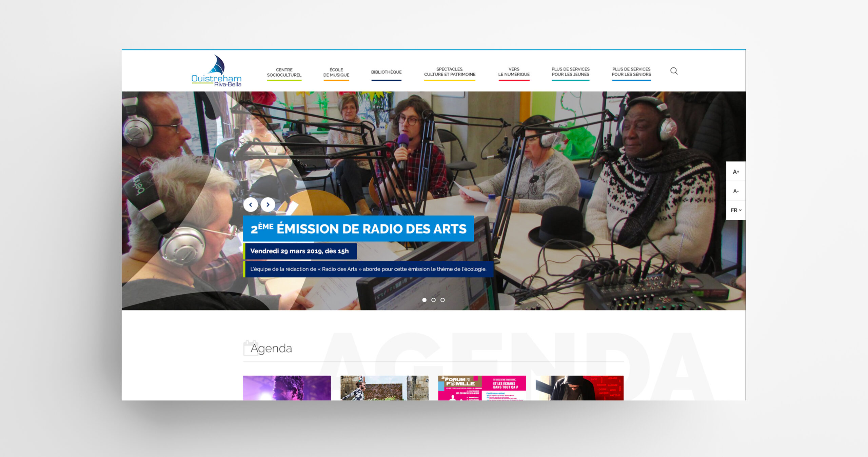Open the FR language dropdown
This screenshot has width=868, height=457.
(x=736, y=210)
